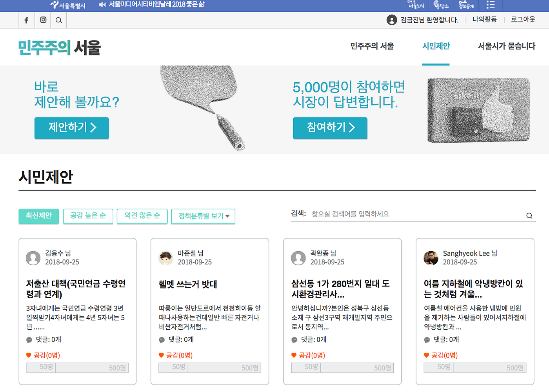Click comment bubble icon on 저출산 대책 card
This screenshot has height=392, width=549.
coord(29,340)
